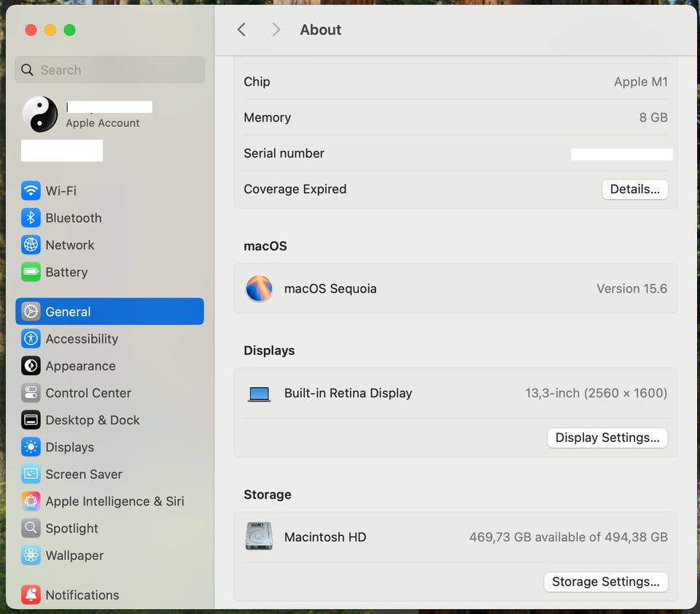Click the About page title
This screenshot has width=700, height=614.
click(321, 30)
